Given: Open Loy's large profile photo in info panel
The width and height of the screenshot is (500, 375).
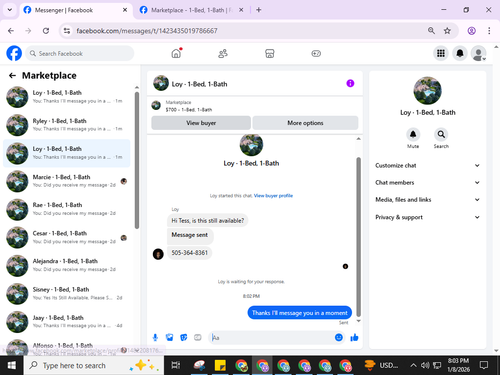Looking at the screenshot, I should 427,90.
